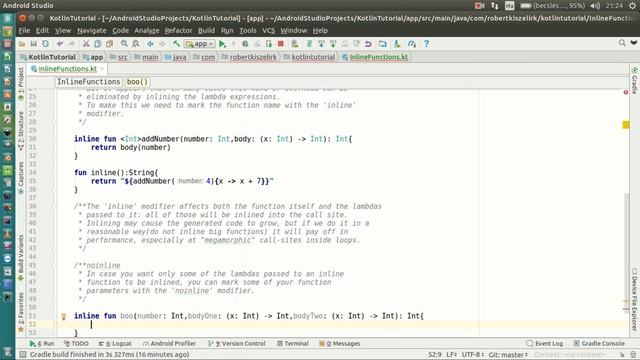Click the 52:9 cursor position indicator
The image size is (640, 360).
(x=435, y=355)
